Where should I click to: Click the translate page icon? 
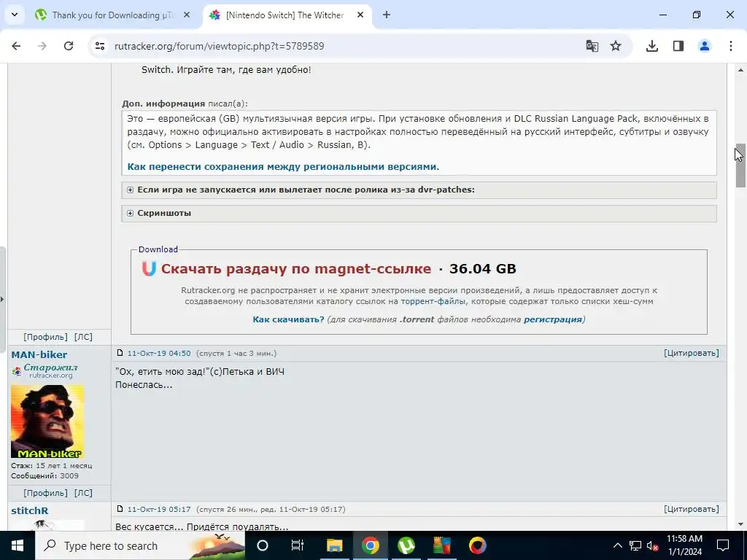pyautogui.click(x=592, y=46)
